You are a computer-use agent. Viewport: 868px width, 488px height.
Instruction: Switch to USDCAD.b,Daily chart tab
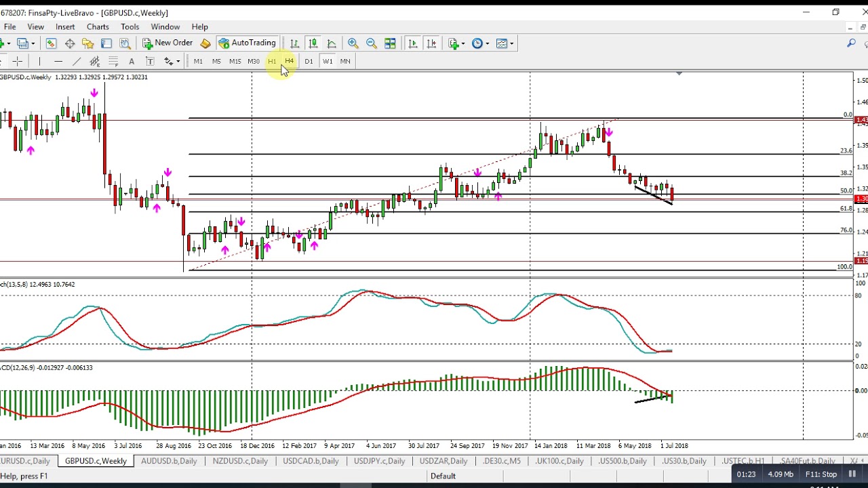click(x=311, y=461)
